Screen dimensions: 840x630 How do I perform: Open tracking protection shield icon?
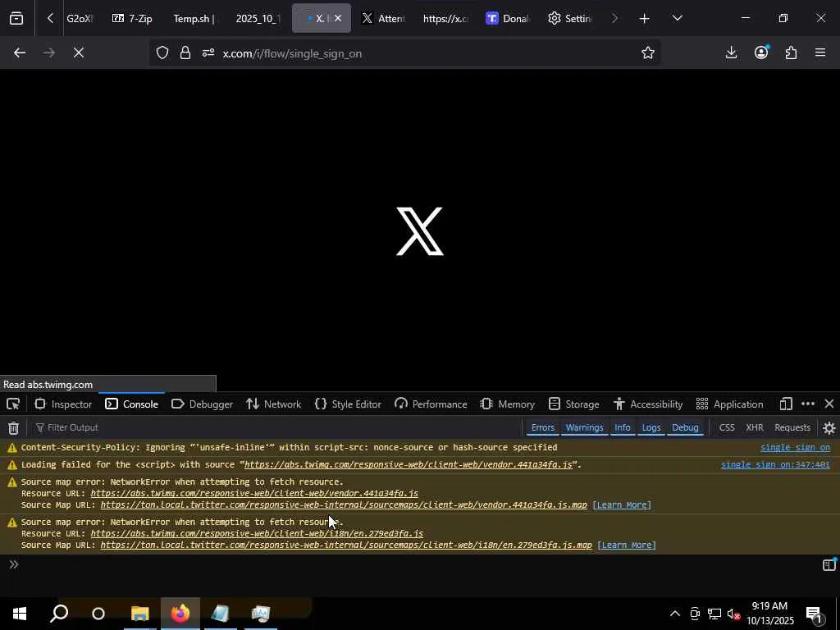tap(162, 52)
